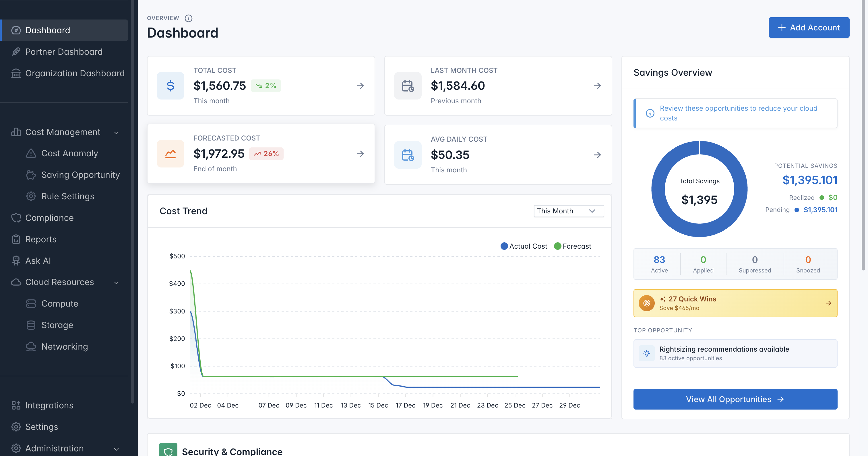The height and width of the screenshot is (456, 868).
Task: Click the Overview info icon next to Dashboard
Action: coord(189,18)
